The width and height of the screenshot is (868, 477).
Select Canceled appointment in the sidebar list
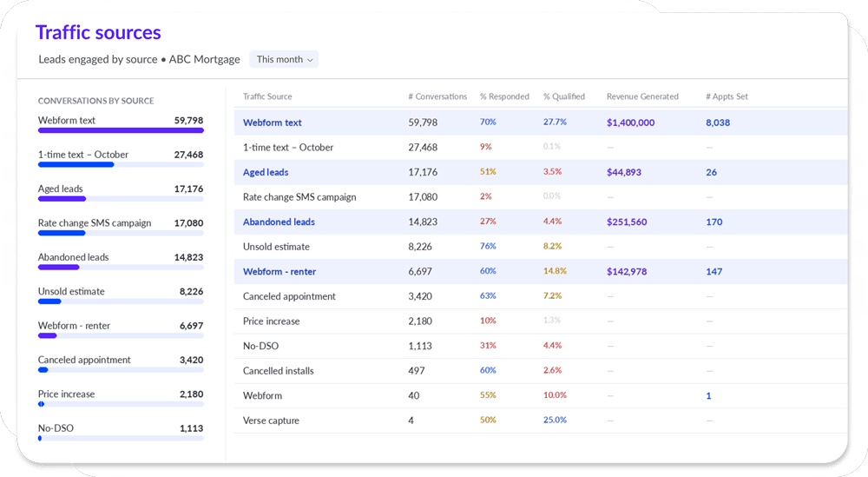click(x=84, y=360)
